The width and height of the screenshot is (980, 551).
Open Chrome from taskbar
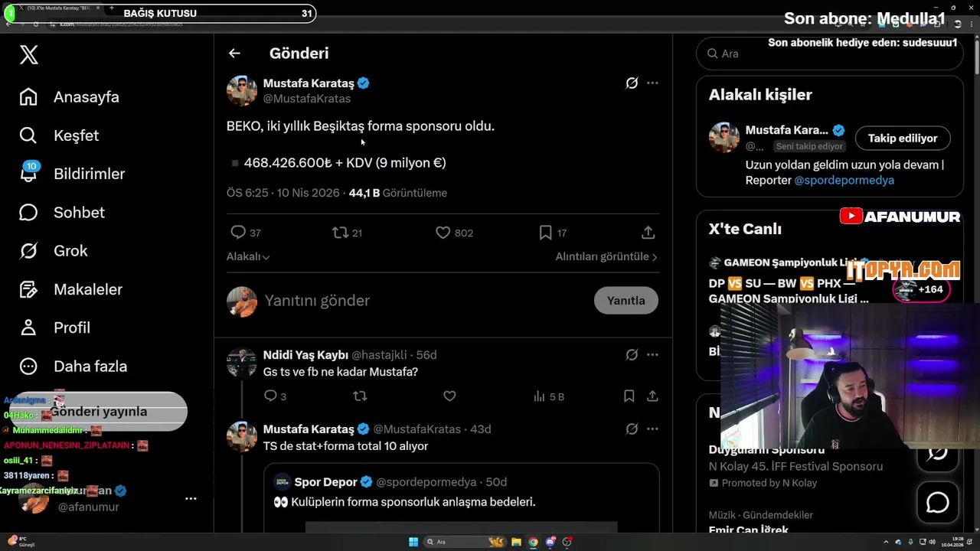tap(533, 542)
